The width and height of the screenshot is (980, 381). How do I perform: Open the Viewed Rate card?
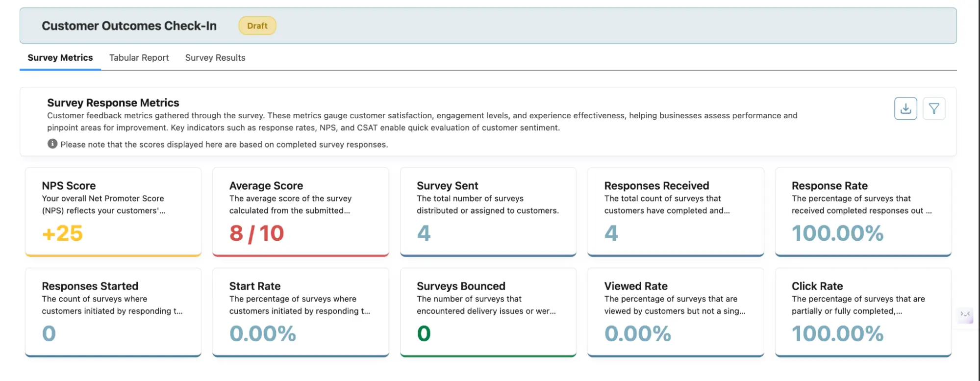675,312
